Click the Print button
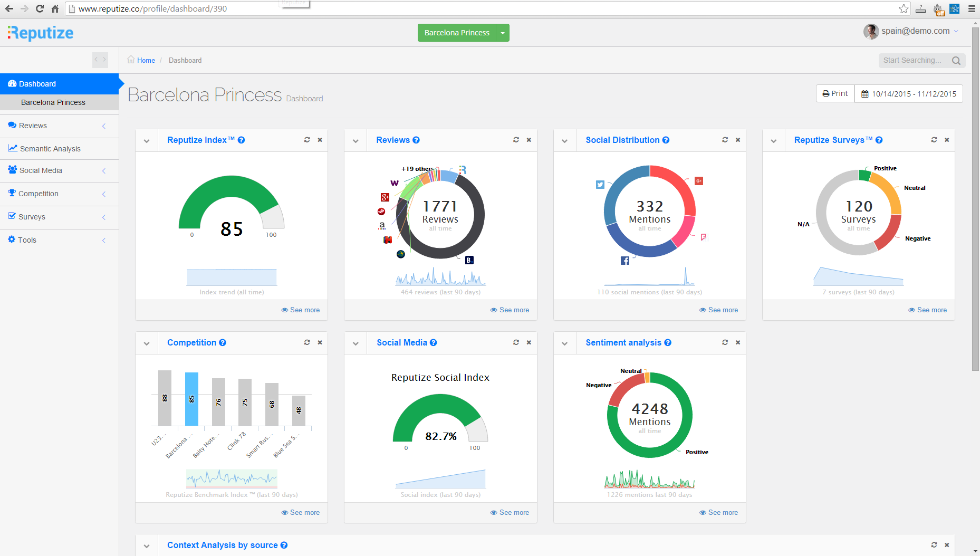Image resolution: width=980 pixels, height=556 pixels. (835, 93)
